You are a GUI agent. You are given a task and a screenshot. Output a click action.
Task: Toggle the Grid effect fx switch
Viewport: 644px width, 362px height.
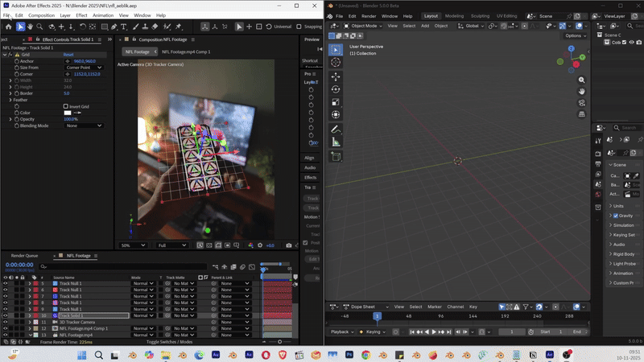[10, 55]
